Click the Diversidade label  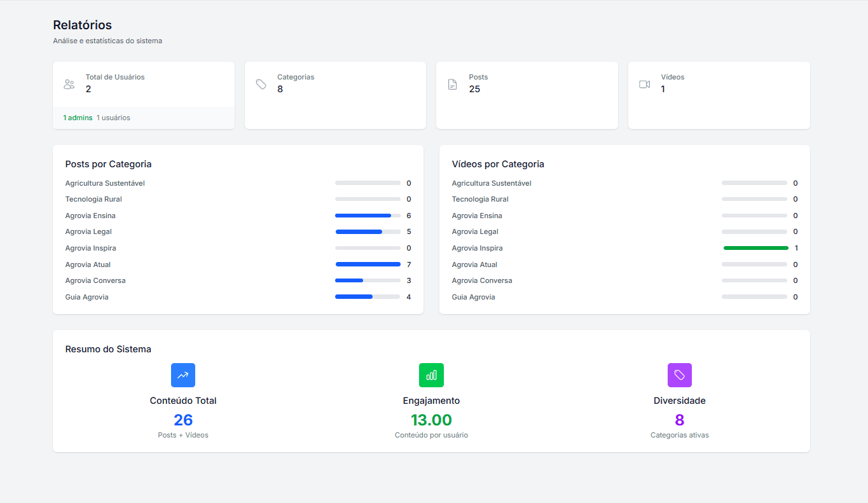[x=680, y=401]
